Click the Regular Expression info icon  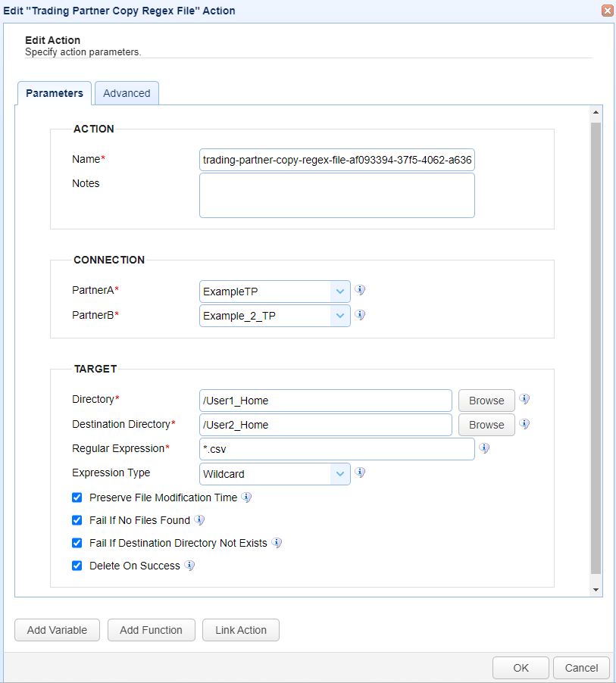[x=485, y=448]
